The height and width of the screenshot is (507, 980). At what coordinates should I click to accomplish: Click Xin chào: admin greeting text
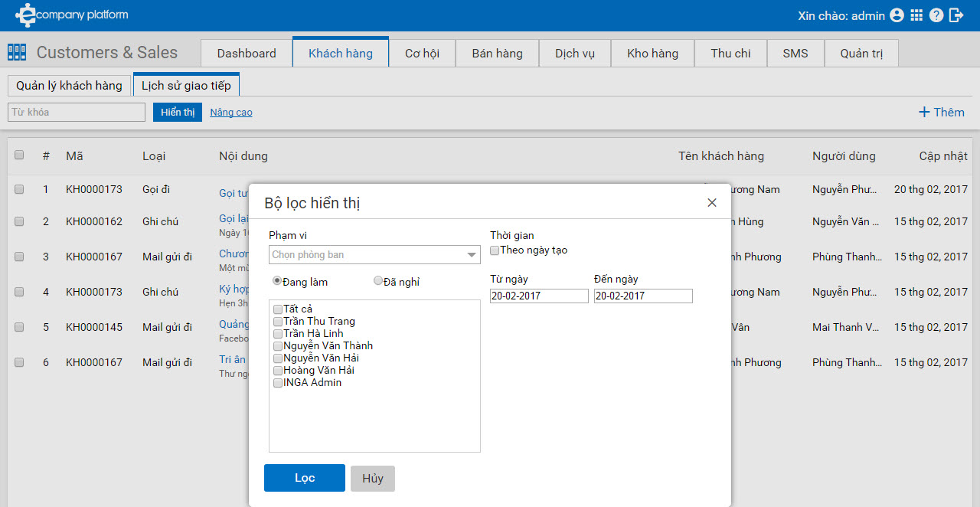pyautogui.click(x=841, y=15)
